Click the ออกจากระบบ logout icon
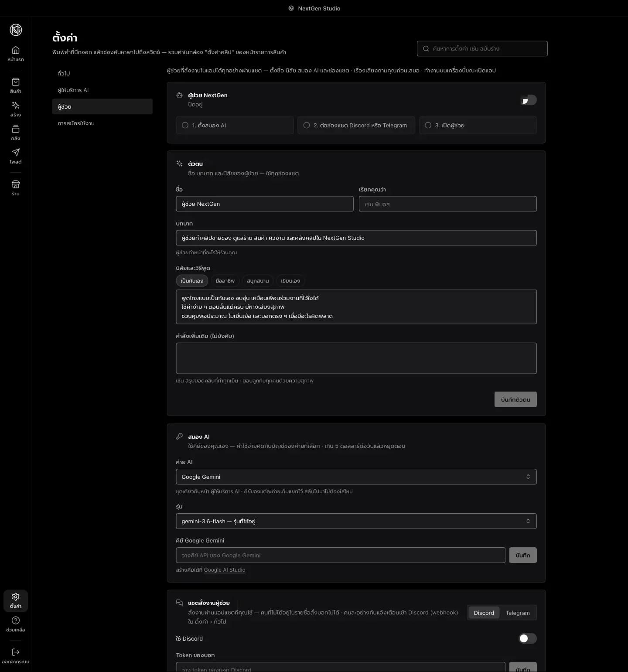The width and height of the screenshot is (628, 672). [16, 652]
